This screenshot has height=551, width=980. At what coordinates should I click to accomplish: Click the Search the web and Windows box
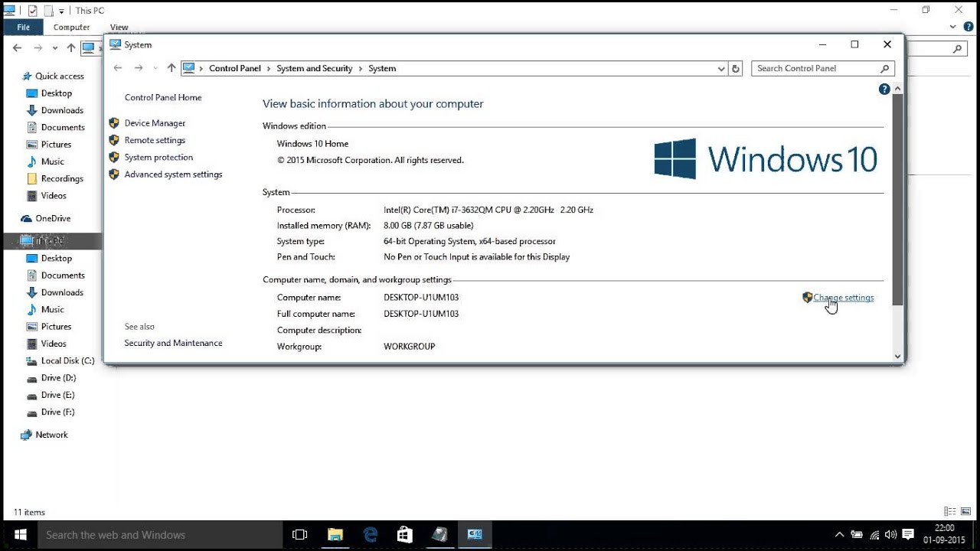click(161, 535)
